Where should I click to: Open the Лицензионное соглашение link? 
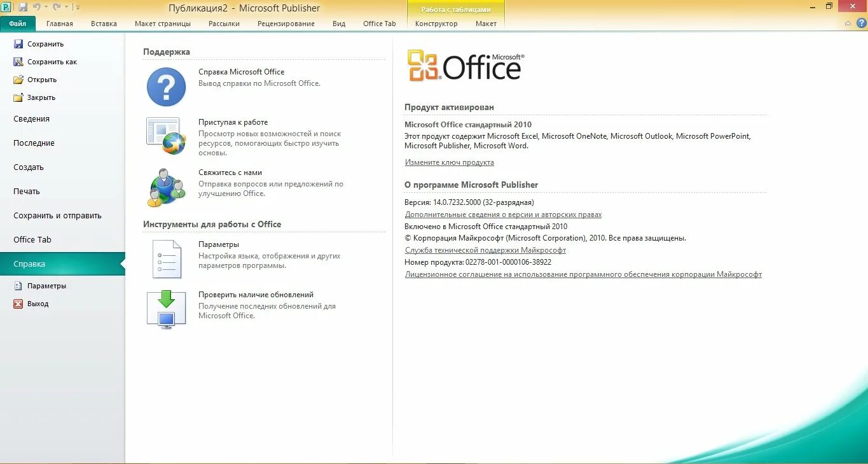coord(583,274)
